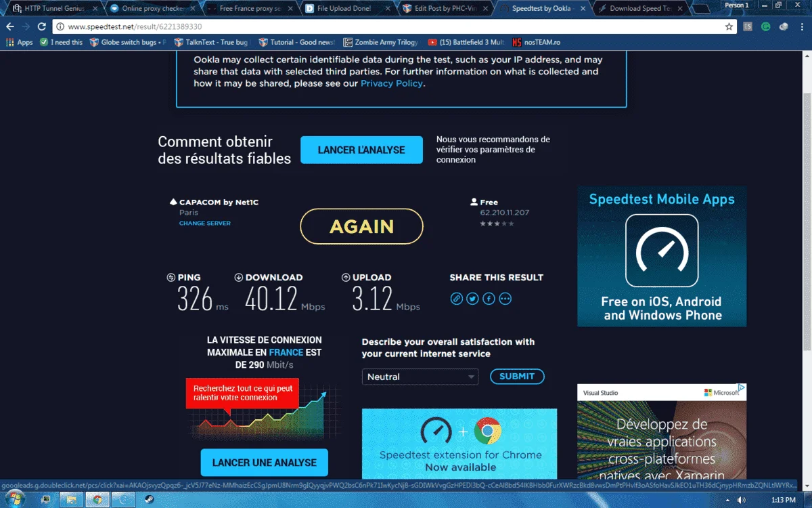Open satisfaction dropdown showing Neutral
The width and height of the screenshot is (812, 508).
(420, 377)
